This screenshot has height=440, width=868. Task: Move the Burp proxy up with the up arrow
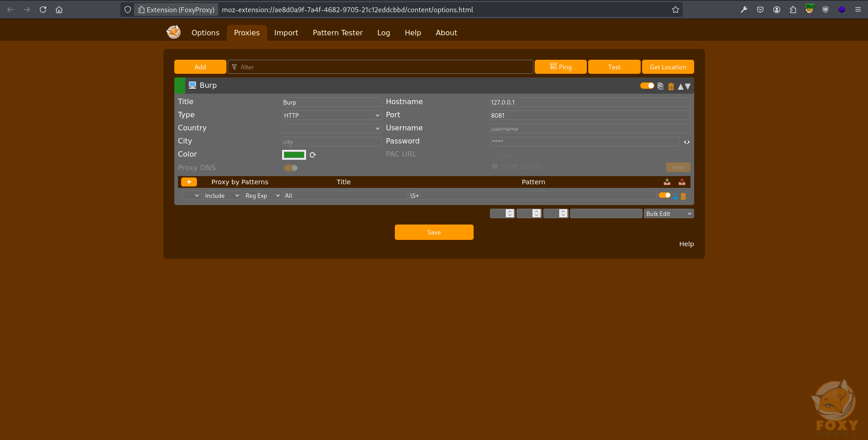(x=680, y=86)
